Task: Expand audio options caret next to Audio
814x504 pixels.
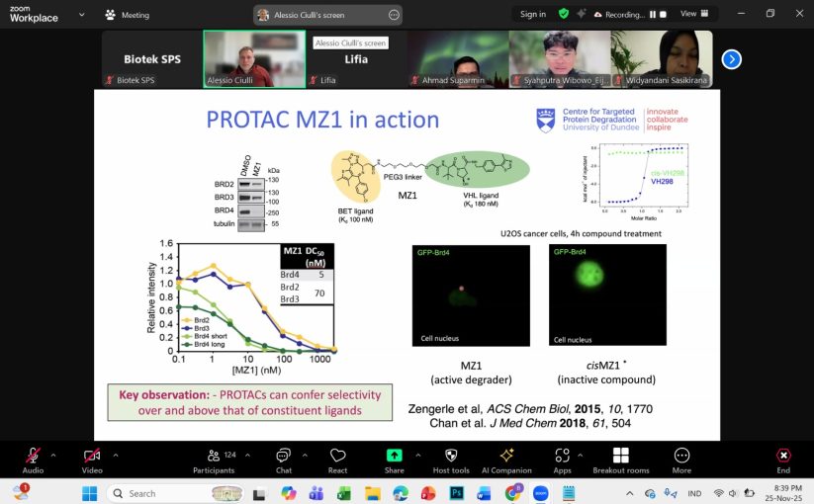Action: coord(53,455)
